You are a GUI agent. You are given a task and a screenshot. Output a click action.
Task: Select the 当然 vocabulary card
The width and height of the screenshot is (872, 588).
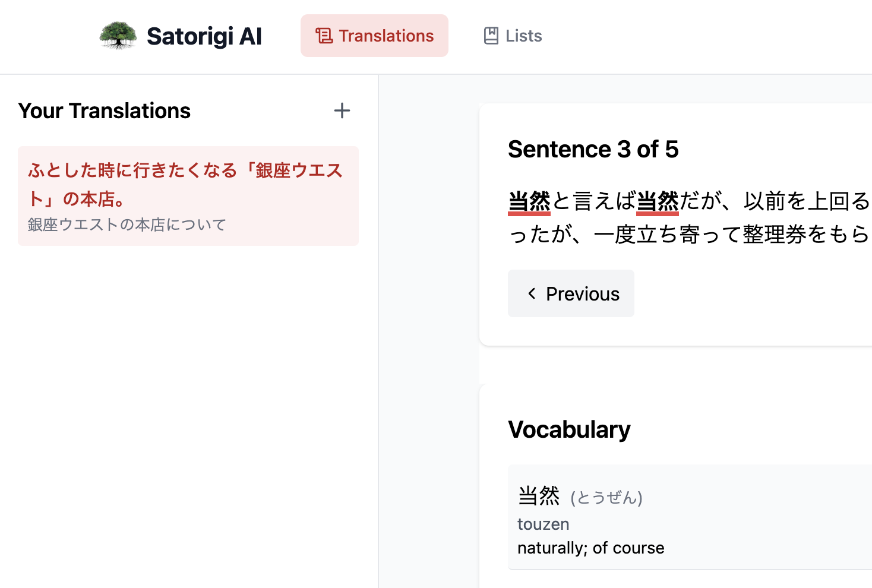tap(690, 517)
